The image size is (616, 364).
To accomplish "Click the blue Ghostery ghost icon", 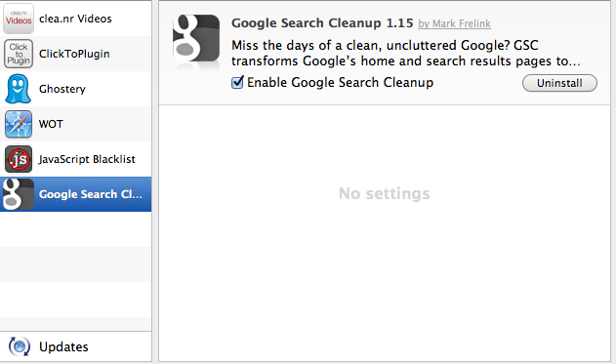I will click(18, 89).
